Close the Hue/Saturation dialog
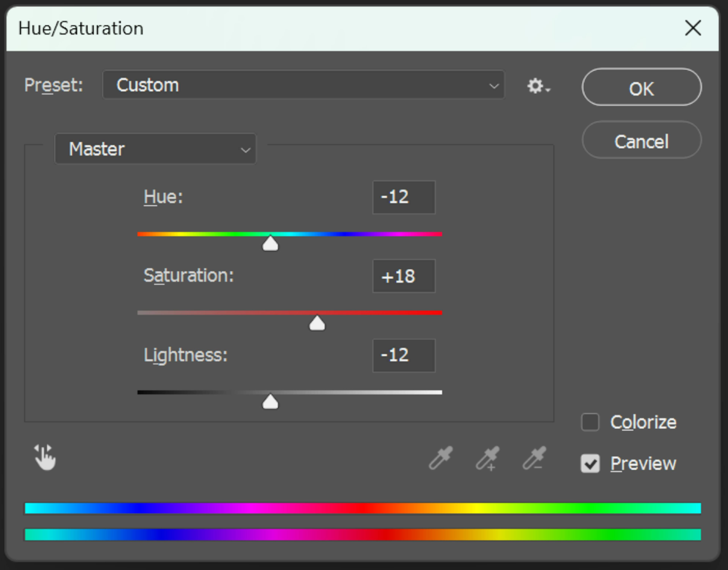728x570 pixels. coord(693,28)
